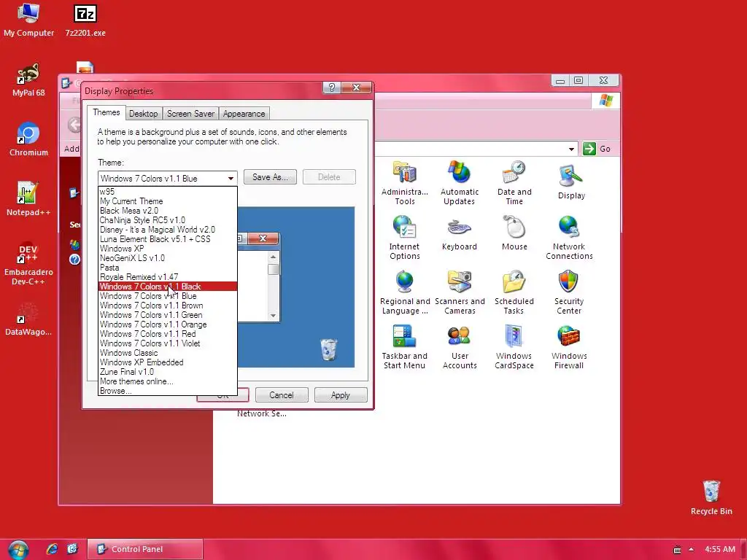Pick the Pasta theme option
This screenshot has width=747, height=560.
coord(168,268)
